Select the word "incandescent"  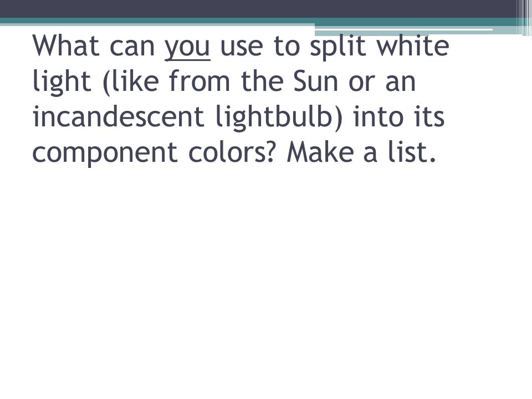click(x=119, y=116)
